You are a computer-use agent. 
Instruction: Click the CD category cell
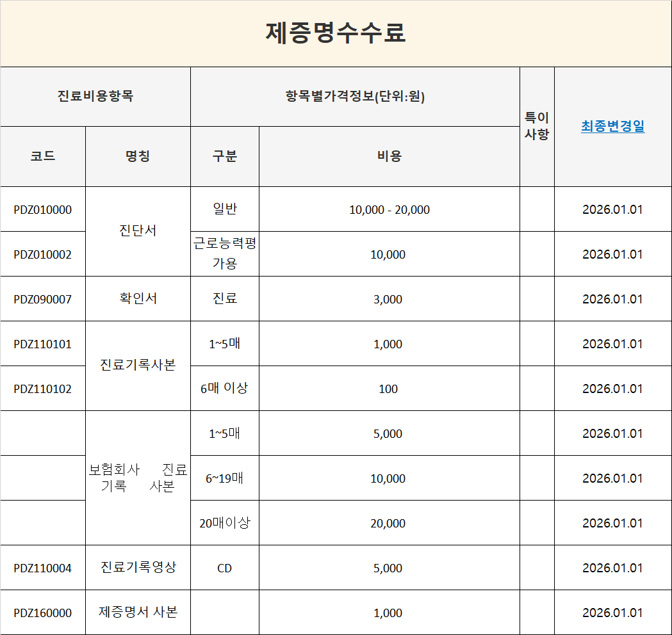tap(225, 568)
